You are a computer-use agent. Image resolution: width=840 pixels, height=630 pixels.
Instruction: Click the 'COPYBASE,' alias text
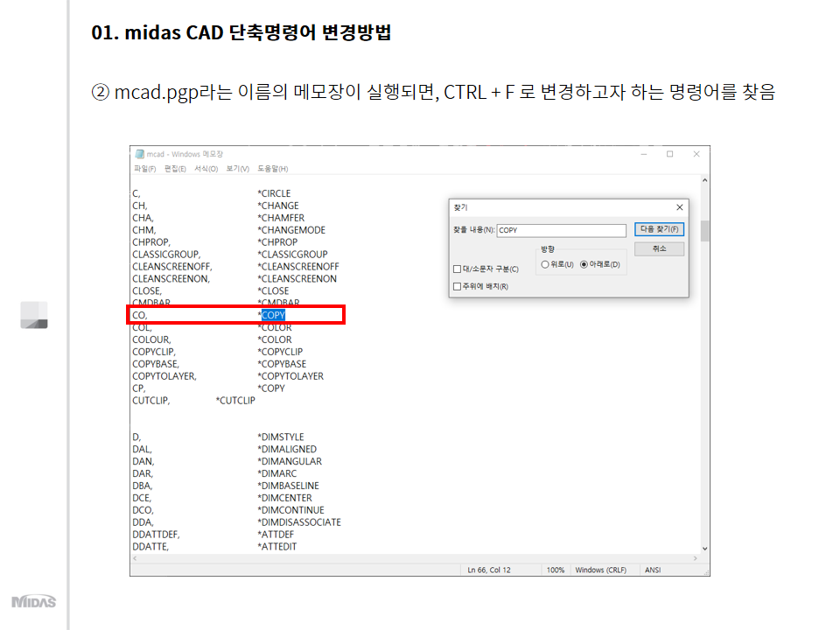(x=156, y=364)
